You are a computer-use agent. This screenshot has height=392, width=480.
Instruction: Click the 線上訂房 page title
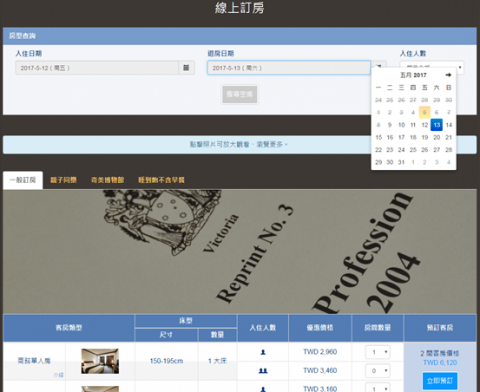(x=240, y=8)
